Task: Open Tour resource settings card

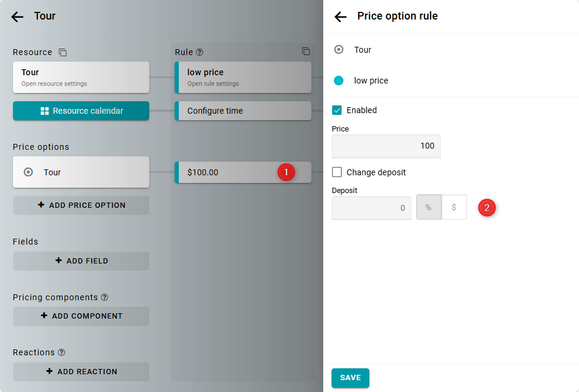Action: (x=81, y=77)
